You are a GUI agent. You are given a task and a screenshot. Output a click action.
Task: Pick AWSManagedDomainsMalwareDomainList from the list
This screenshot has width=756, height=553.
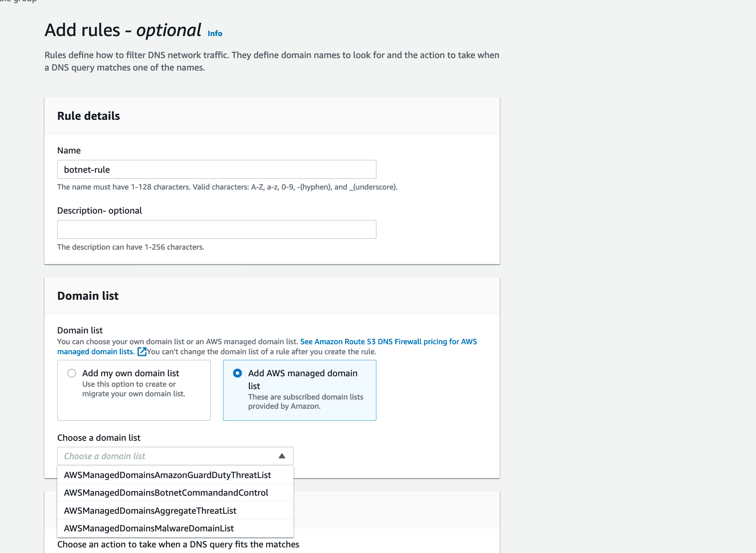click(x=175, y=528)
